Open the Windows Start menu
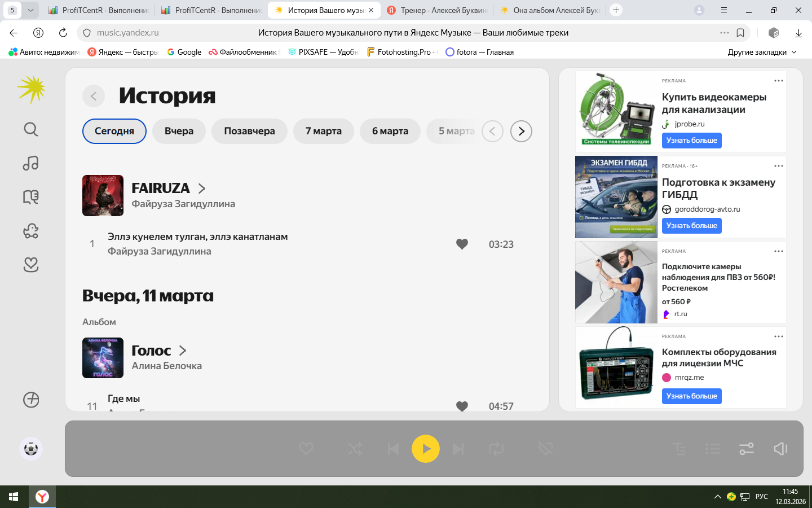The width and height of the screenshot is (812, 508). click(14, 497)
